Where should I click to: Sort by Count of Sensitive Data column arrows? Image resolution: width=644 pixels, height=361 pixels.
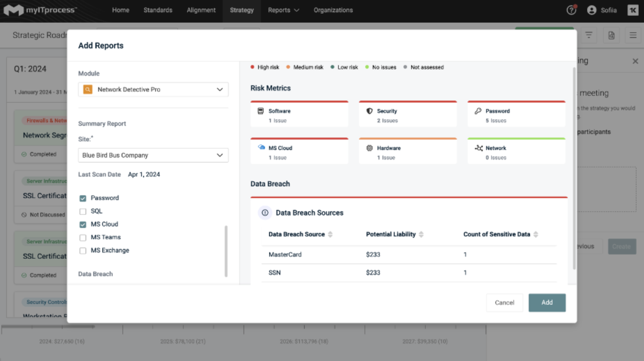[x=536, y=235]
